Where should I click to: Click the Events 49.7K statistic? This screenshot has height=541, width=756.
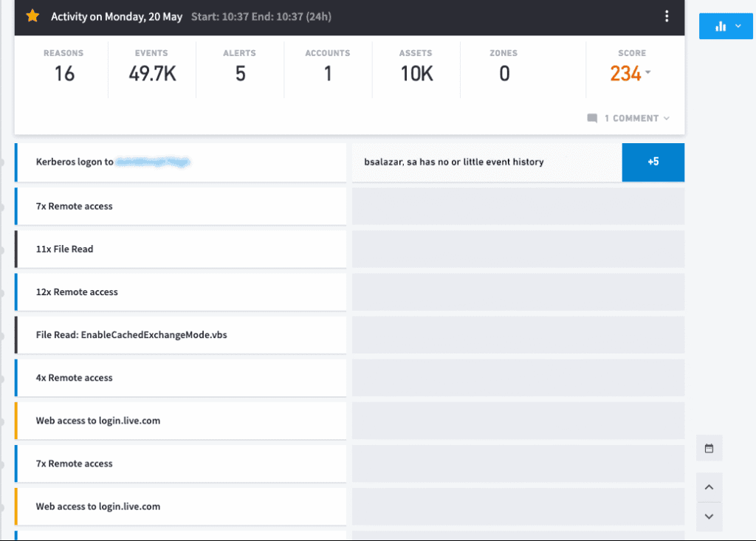point(152,67)
